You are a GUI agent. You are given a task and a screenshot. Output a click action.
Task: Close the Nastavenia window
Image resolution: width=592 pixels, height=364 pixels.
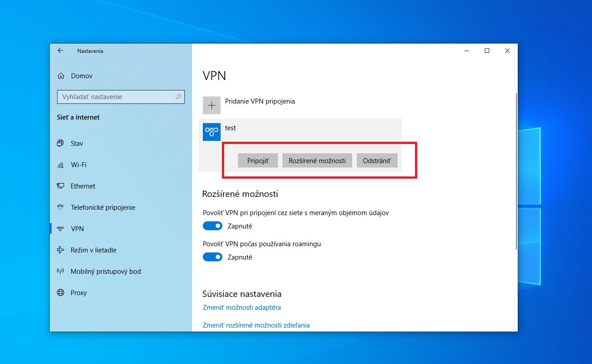pyautogui.click(x=507, y=51)
